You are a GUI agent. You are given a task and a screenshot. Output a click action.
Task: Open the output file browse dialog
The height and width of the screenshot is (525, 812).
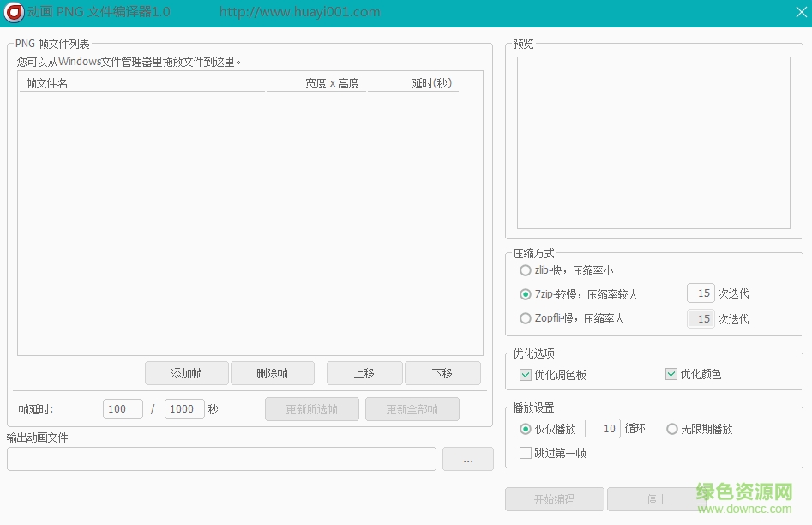pyautogui.click(x=467, y=459)
